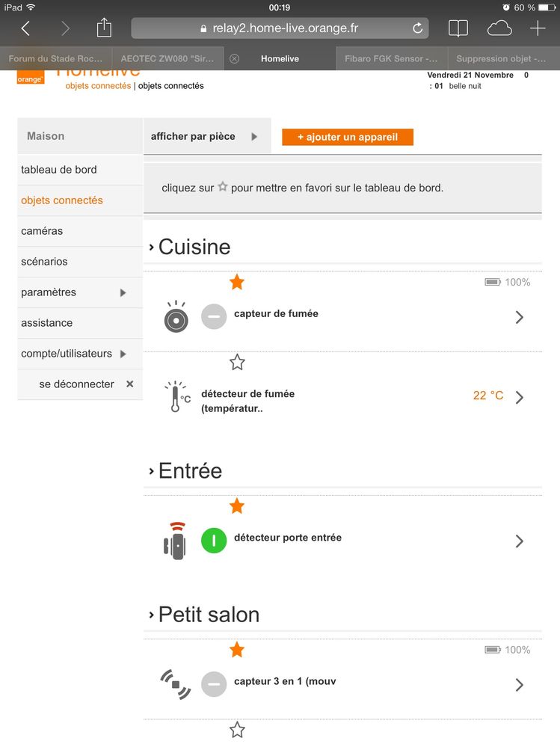Click the ajouter un appareil button

coord(347,137)
